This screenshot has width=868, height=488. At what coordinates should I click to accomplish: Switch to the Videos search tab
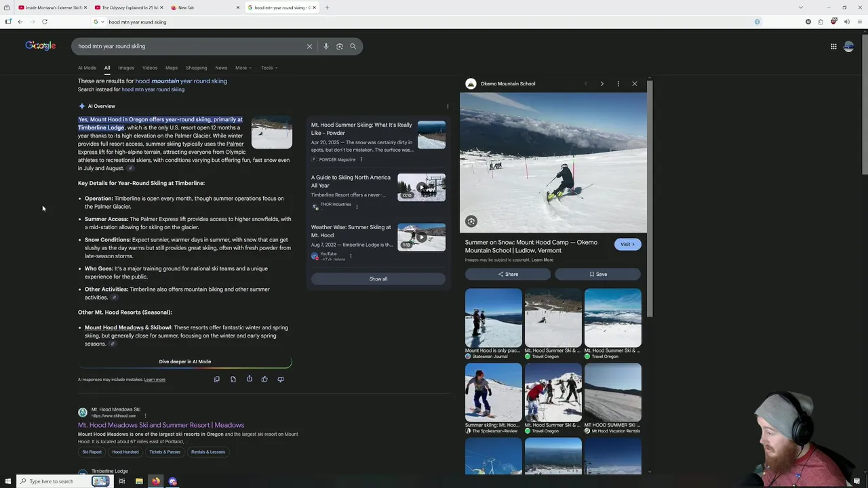pos(150,68)
